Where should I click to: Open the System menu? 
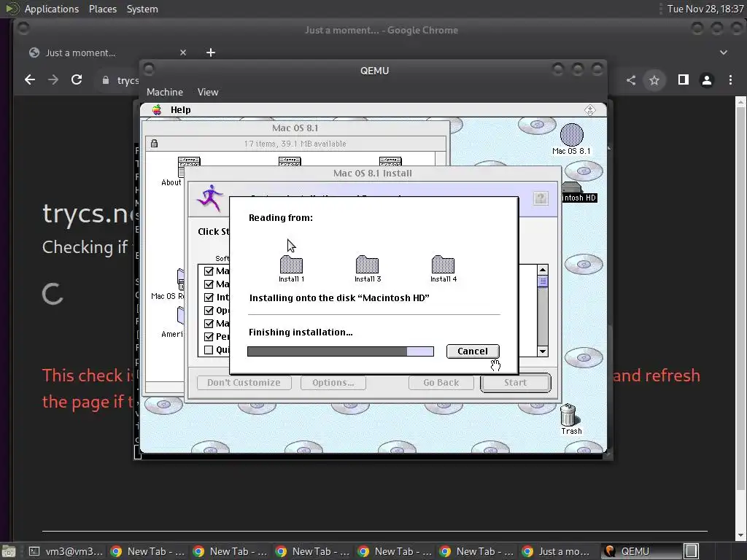click(142, 9)
